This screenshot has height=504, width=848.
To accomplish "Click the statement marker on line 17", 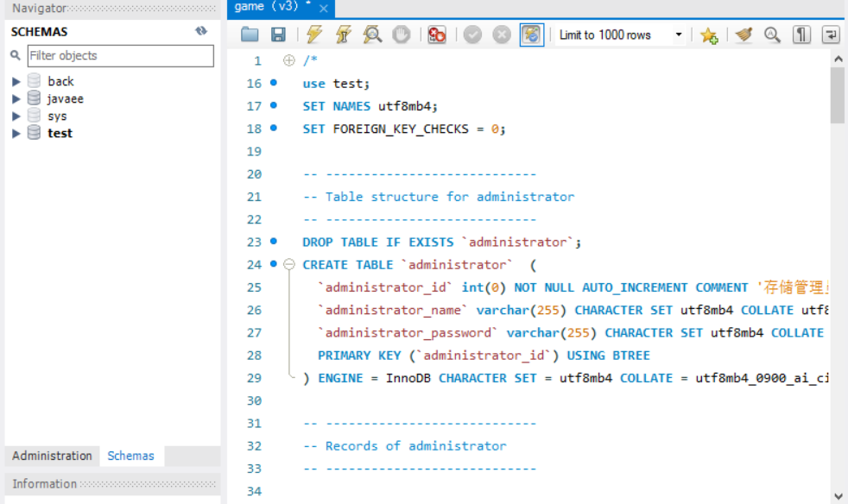I will (x=274, y=105).
